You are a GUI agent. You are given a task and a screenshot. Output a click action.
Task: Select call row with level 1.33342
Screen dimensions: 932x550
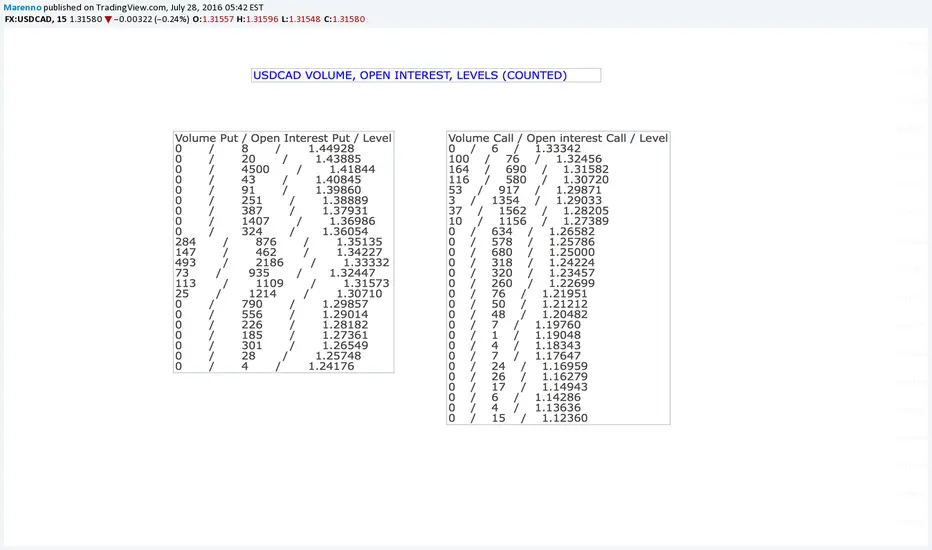point(515,149)
